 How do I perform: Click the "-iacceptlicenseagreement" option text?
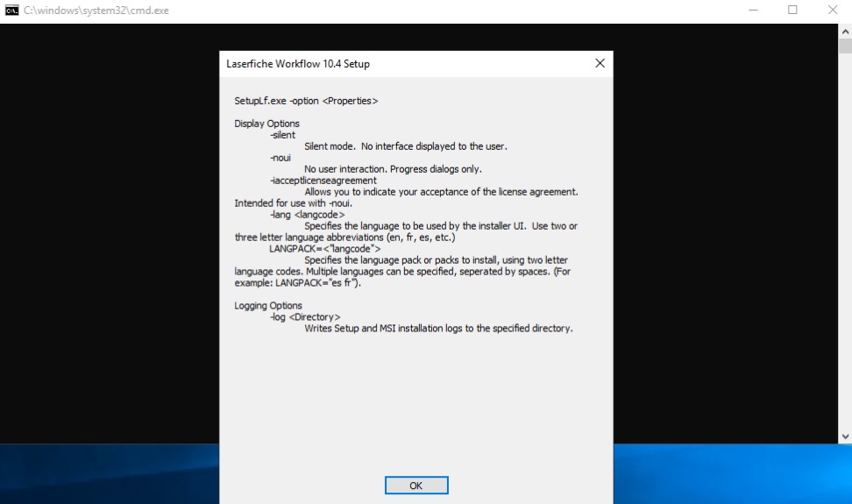[323, 181]
